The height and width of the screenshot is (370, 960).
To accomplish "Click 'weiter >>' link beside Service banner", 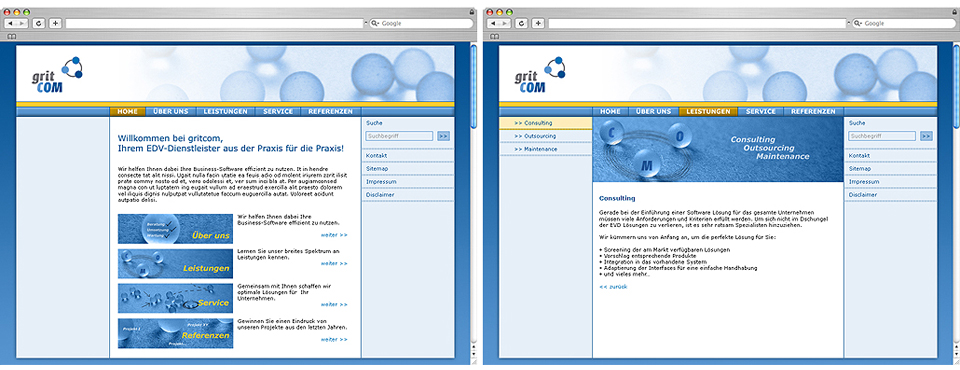I will [x=334, y=304].
